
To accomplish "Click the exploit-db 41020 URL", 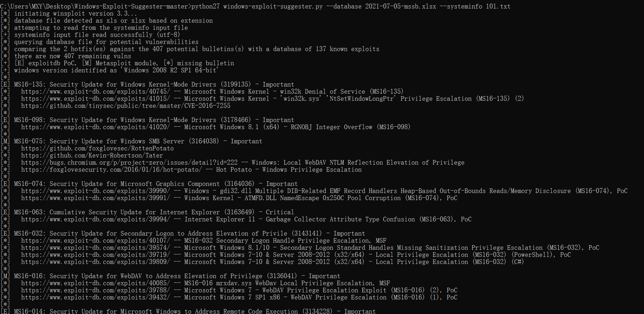I will point(95,127).
